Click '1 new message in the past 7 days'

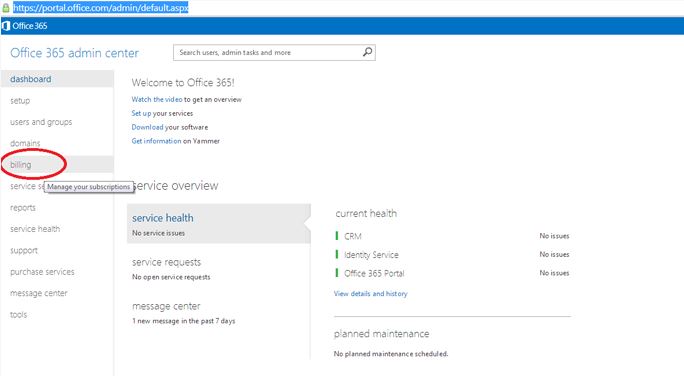pos(184,321)
